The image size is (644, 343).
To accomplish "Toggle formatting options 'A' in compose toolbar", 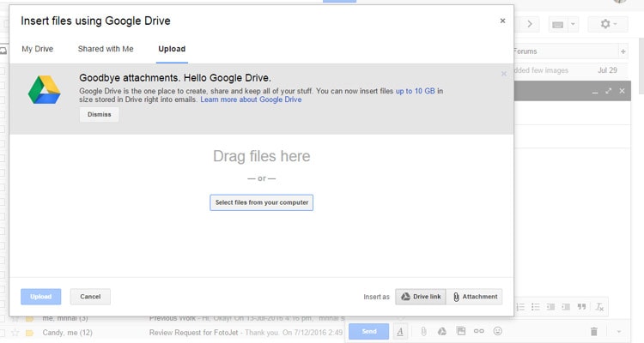I will click(400, 332).
